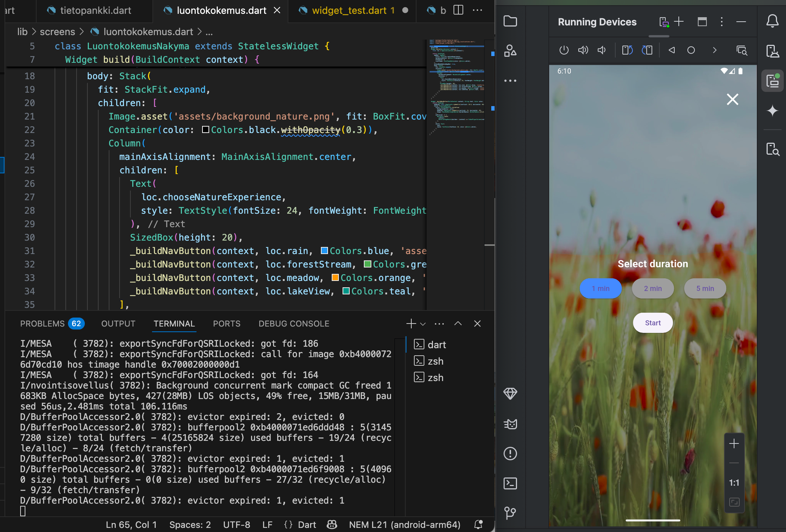Open new terminal profile dropdown arrow
The image size is (786, 532).
pyautogui.click(x=423, y=324)
